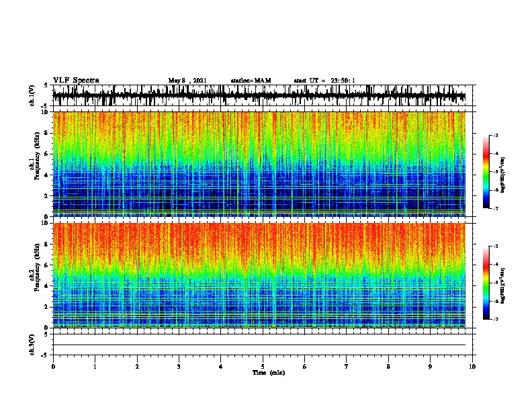Viewport: 532px width, 411px height.
Task: Click the '2' kHz tick of ch.1 frequency axis
Action: click(46, 196)
